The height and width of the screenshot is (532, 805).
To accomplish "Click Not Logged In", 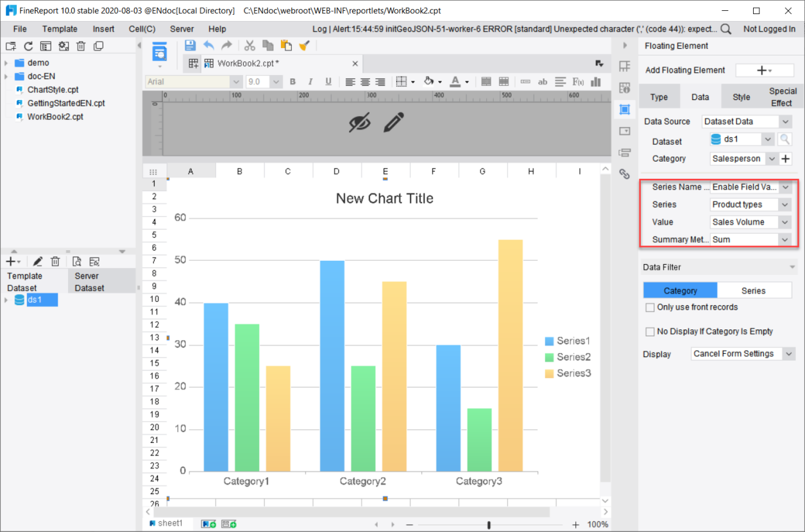I will (x=769, y=29).
